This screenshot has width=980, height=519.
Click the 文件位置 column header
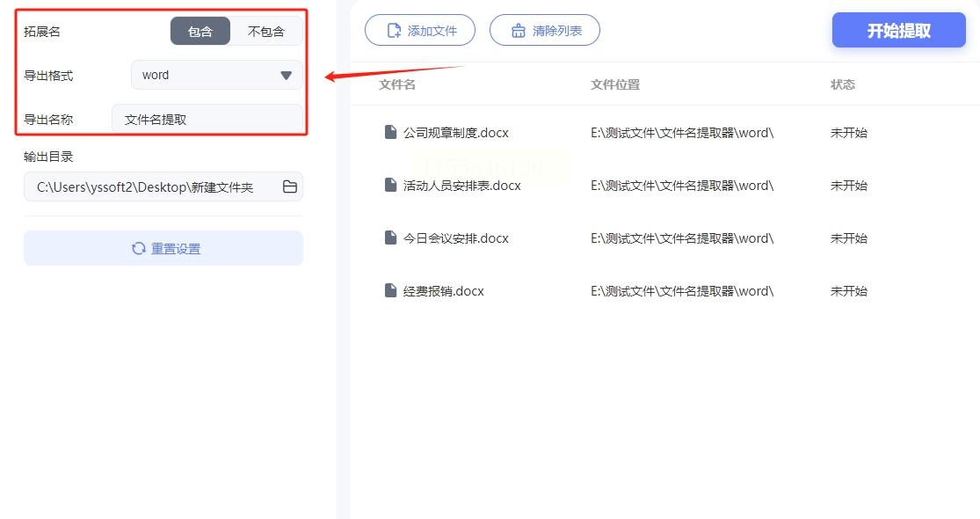615,84
